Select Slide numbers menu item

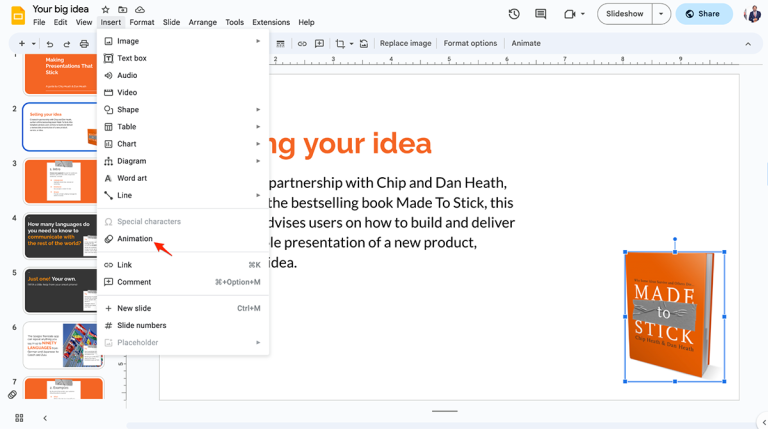183,326
